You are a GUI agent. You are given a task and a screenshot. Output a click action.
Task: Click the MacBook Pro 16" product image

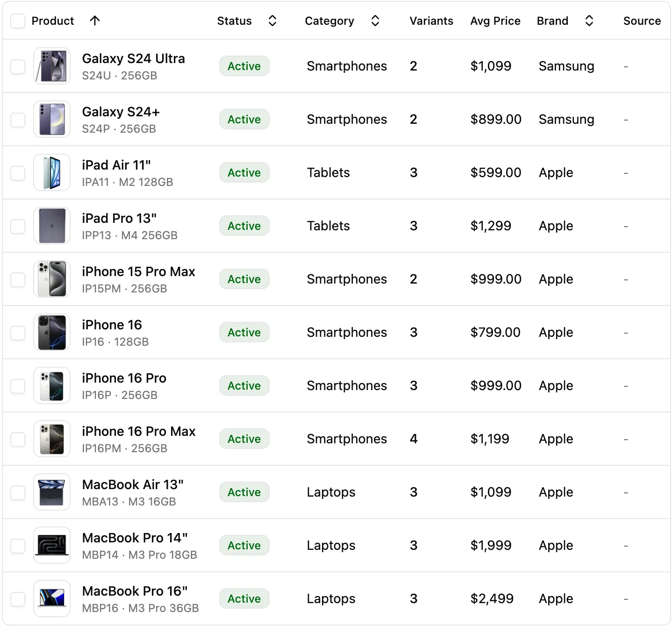point(51,598)
